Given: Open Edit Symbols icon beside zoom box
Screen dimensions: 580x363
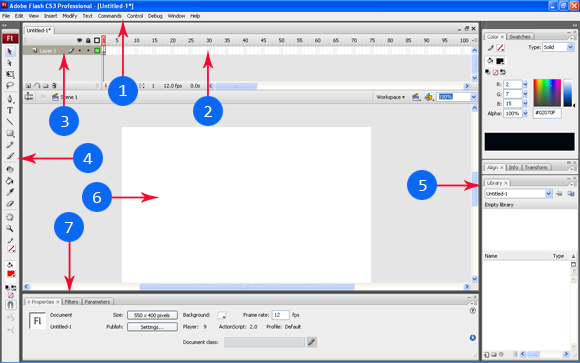Looking at the screenshot, I should click(x=429, y=97).
